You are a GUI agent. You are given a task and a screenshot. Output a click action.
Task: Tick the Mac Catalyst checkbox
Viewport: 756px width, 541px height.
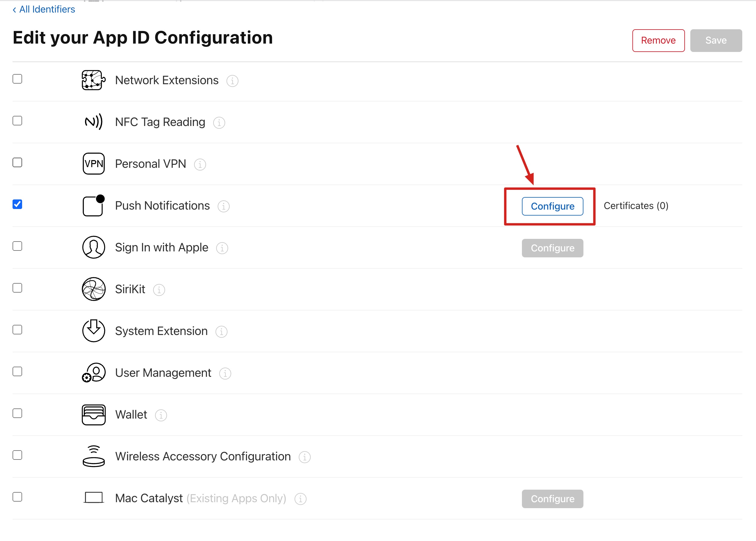(17, 497)
